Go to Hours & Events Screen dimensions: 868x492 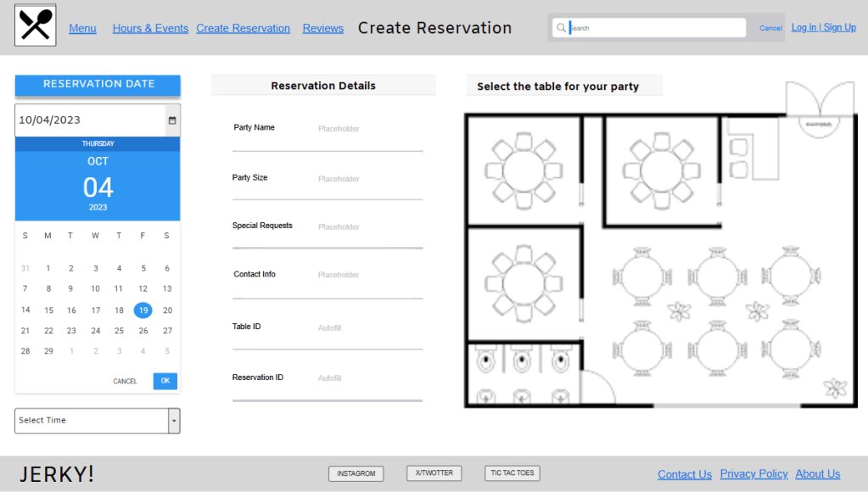[x=150, y=28]
